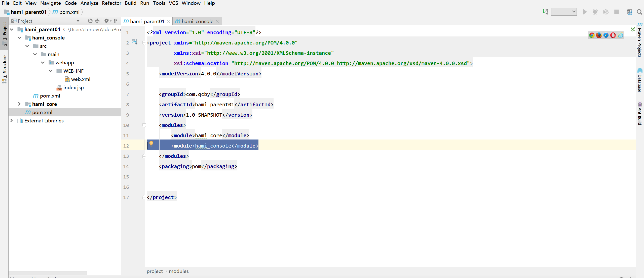Viewport: 644px width, 278px height.
Task: Open the run configuration dropdown
Action: [x=564, y=12]
